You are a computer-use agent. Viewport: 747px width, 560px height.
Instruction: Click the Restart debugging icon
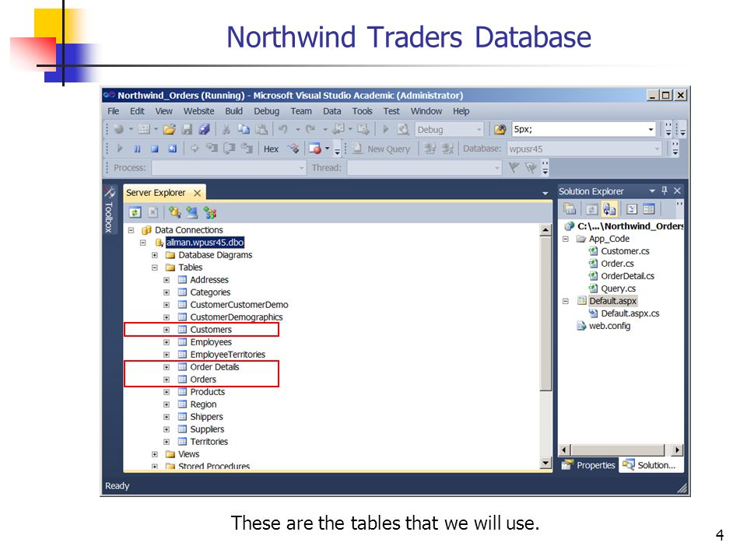[173, 149]
